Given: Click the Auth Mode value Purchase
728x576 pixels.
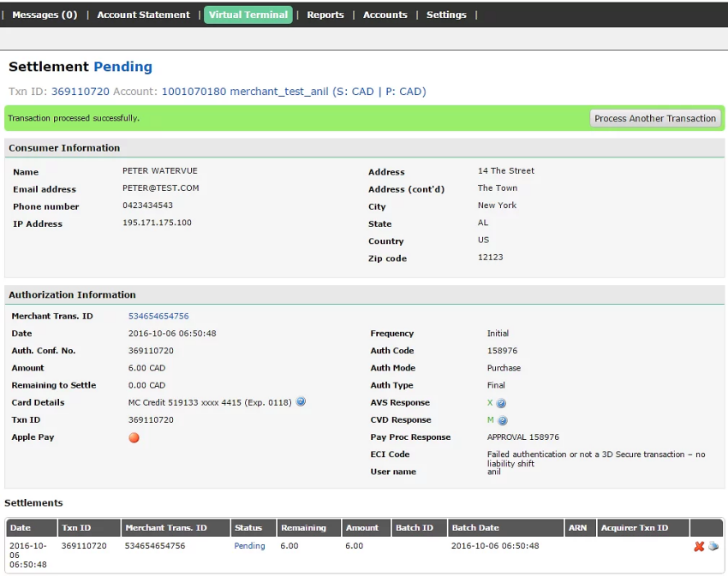Looking at the screenshot, I should coord(504,368).
